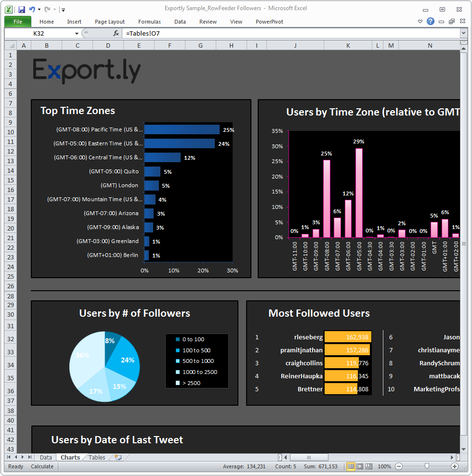Switch to the Data sheet tab

[x=46, y=458]
